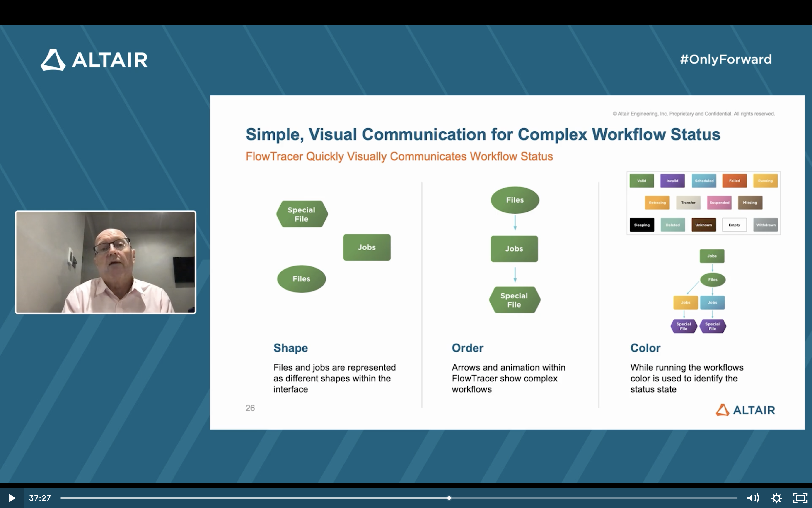The height and width of the screenshot is (508, 812).
Task: Click the Transfer status swatch
Action: click(x=688, y=203)
